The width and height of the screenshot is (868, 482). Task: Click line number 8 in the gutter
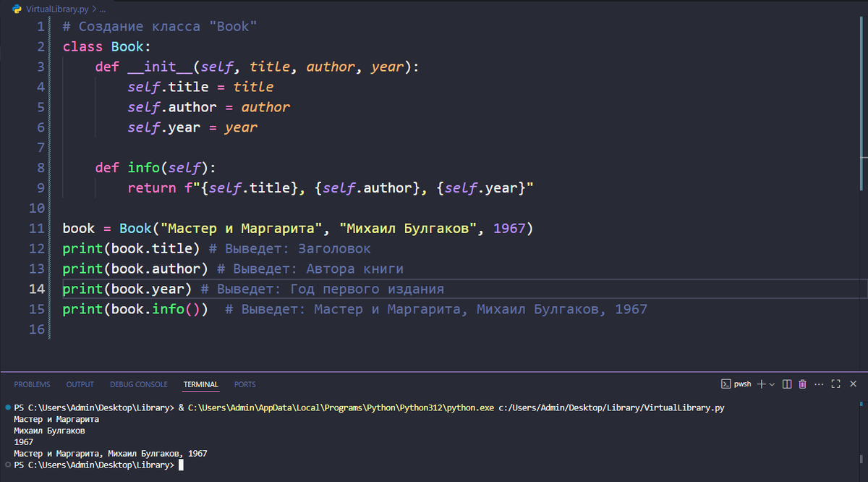click(41, 168)
